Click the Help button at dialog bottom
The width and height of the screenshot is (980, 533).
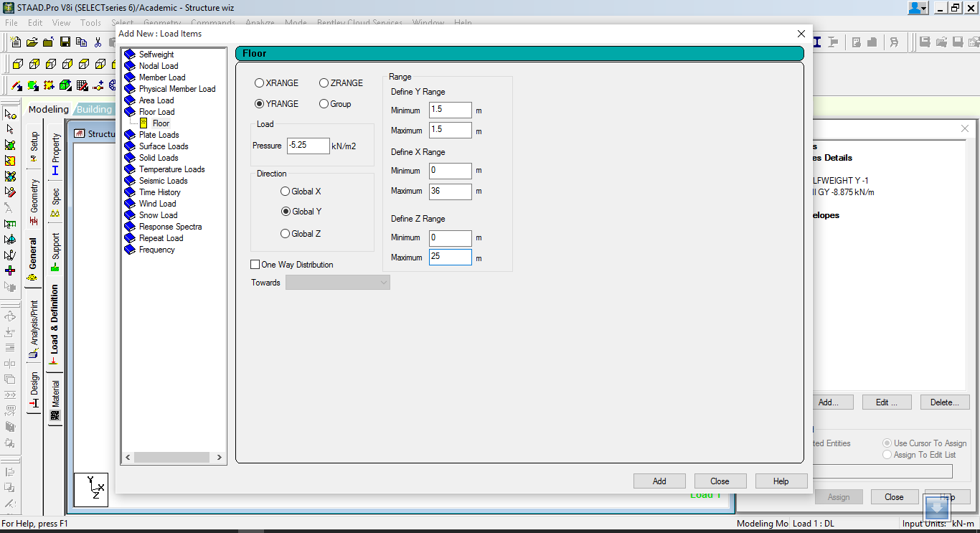pos(781,481)
